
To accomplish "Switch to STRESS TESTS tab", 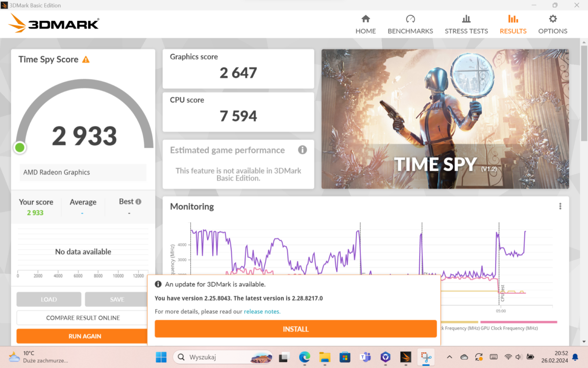I will tap(466, 25).
